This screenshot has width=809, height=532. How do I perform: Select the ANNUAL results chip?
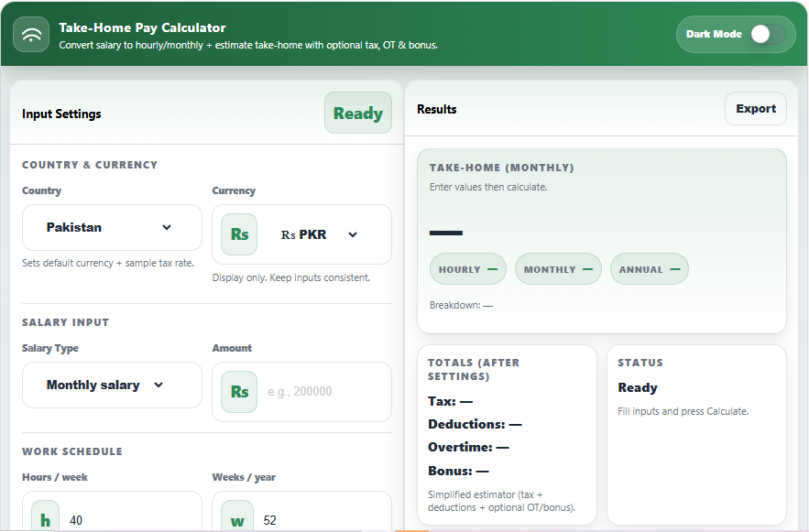click(649, 268)
